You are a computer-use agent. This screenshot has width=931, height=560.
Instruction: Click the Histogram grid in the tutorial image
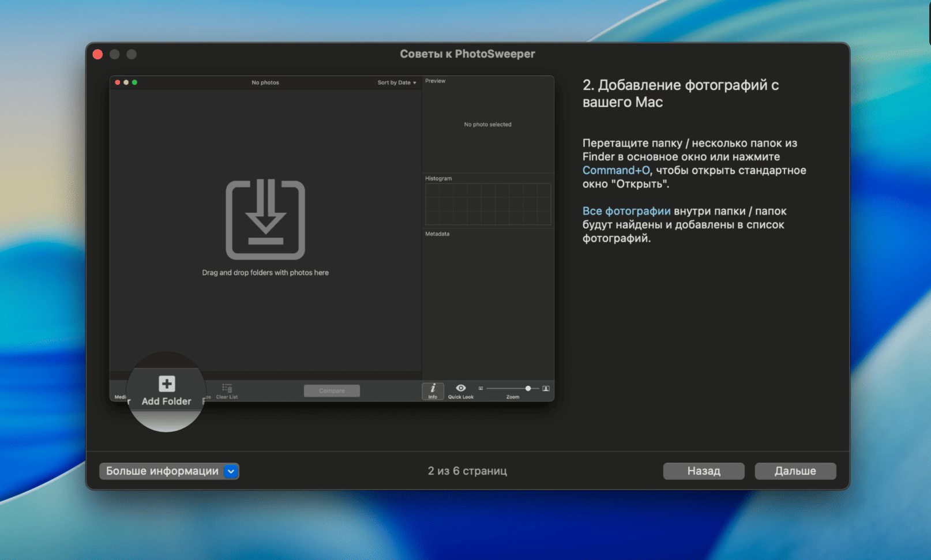488,204
